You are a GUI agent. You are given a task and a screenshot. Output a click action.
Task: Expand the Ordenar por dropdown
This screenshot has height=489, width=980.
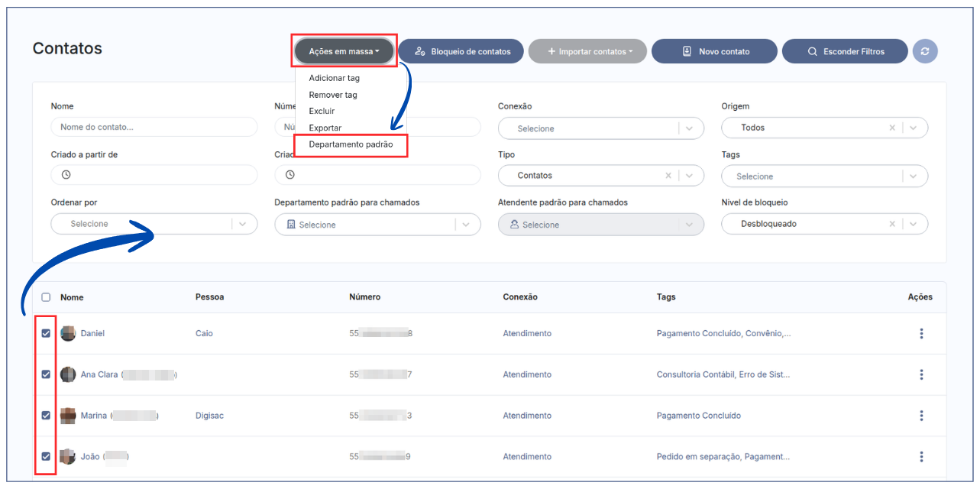point(242,224)
